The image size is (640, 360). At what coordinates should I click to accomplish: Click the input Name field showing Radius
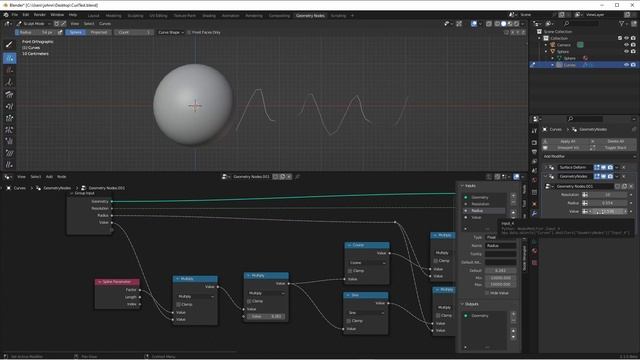[x=500, y=246]
